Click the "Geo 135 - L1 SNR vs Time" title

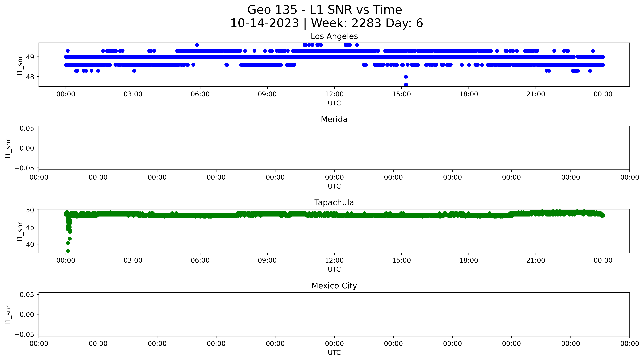[x=325, y=10]
